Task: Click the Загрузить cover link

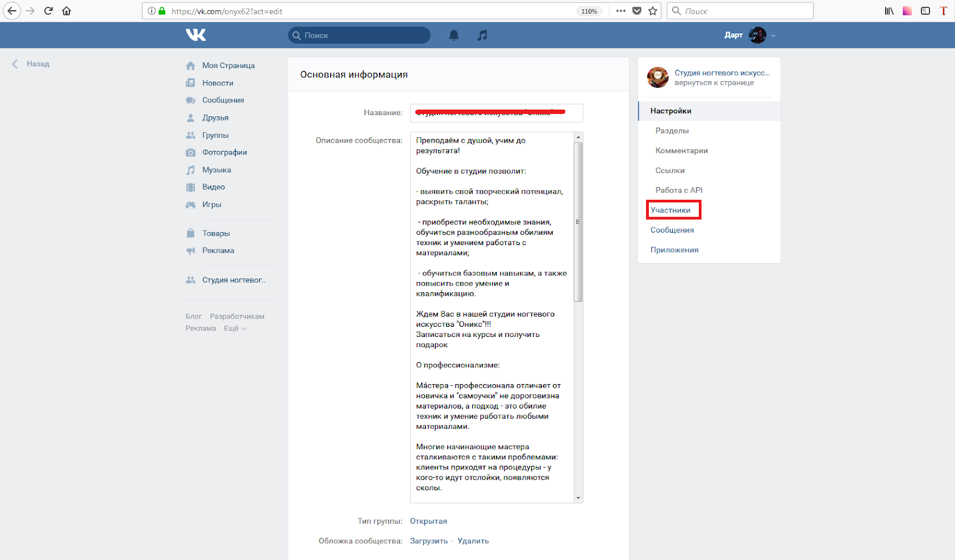Action: click(429, 541)
